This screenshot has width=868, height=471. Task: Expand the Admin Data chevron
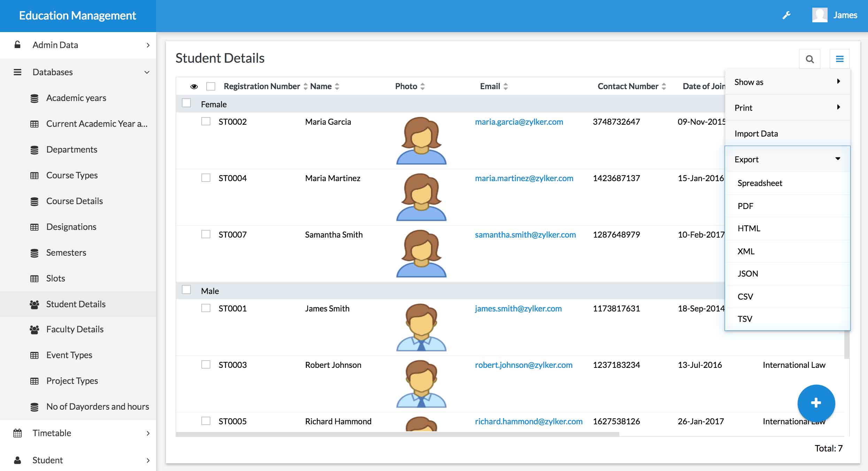coord(148,45)
